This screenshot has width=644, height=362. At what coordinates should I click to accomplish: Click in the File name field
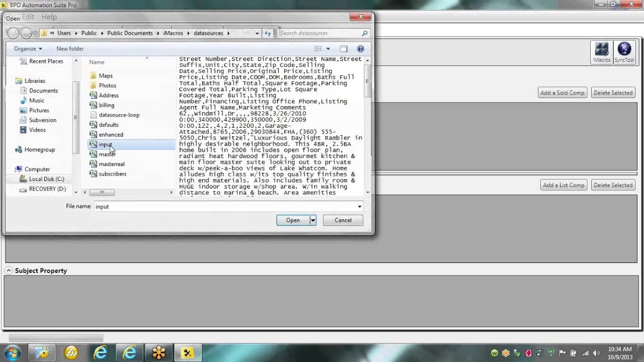pyautogui.click(x=225, y=207)
